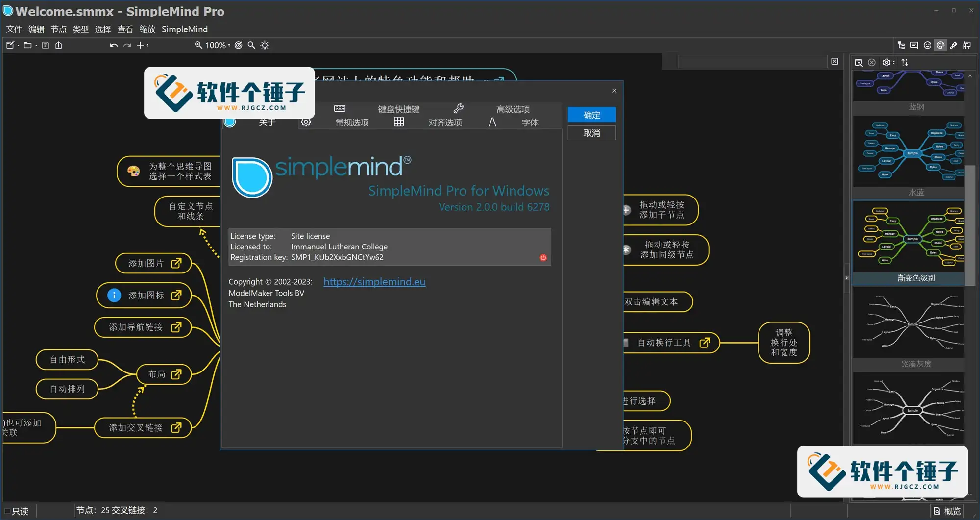Viewport: 980px width, 520px height.
Task: Click the share/export icon
Action: pos(58,45)
